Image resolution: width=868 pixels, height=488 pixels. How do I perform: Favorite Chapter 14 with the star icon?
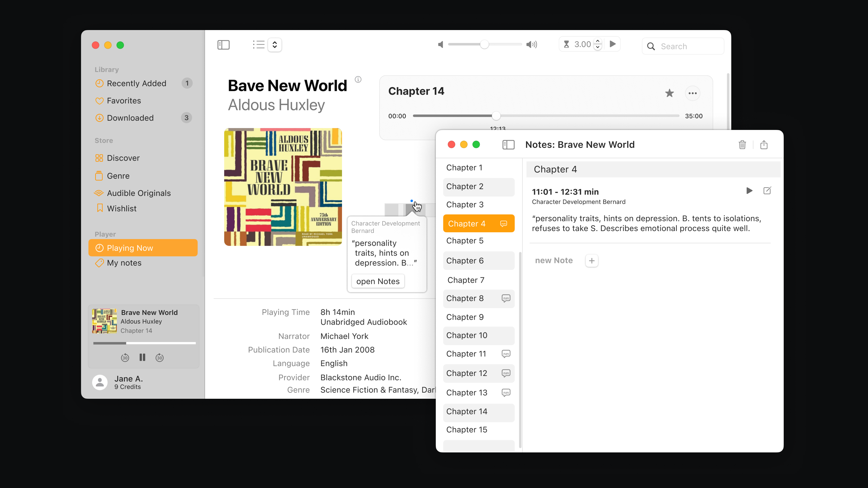tap(669, 93)
